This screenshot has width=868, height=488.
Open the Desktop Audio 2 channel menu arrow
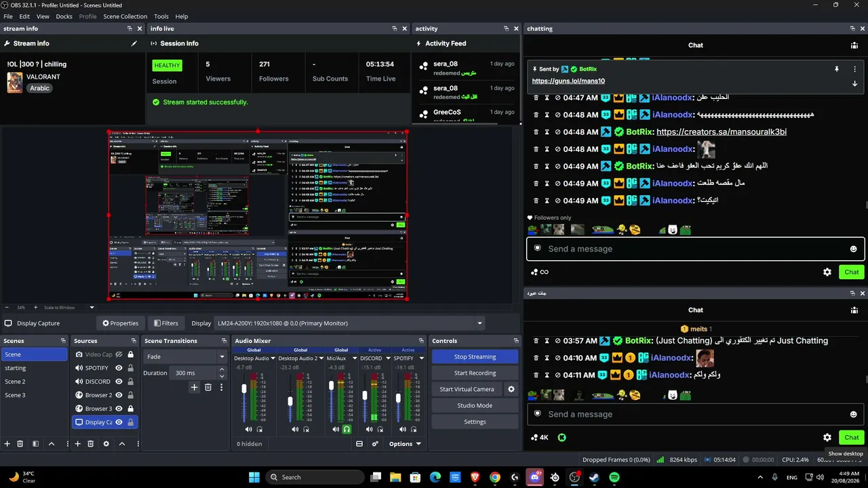321,359
